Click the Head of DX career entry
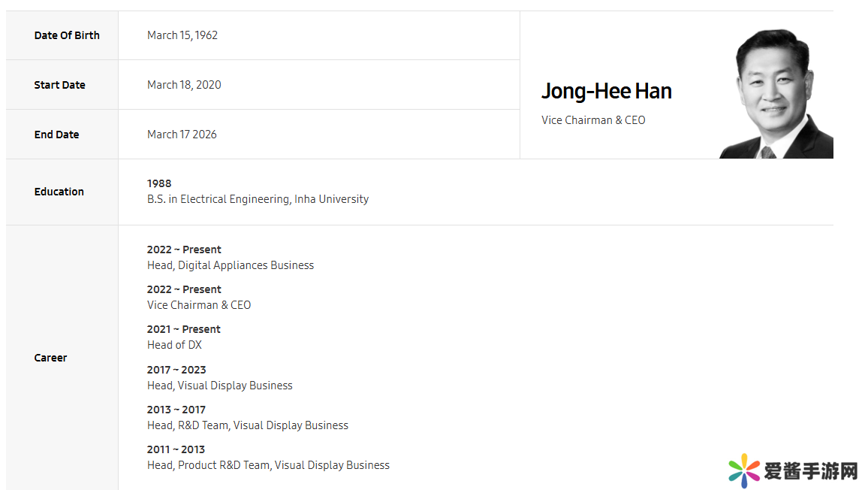 coord(174,345)
